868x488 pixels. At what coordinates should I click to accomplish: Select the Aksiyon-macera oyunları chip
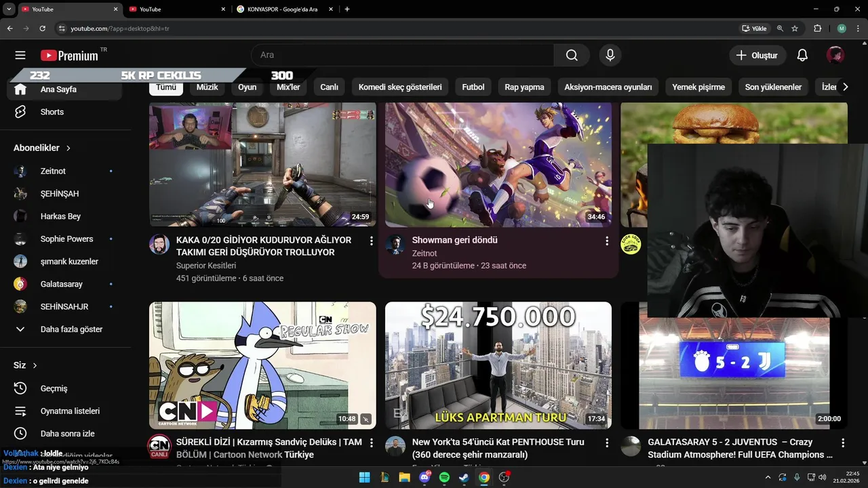[x=608, y=87]
